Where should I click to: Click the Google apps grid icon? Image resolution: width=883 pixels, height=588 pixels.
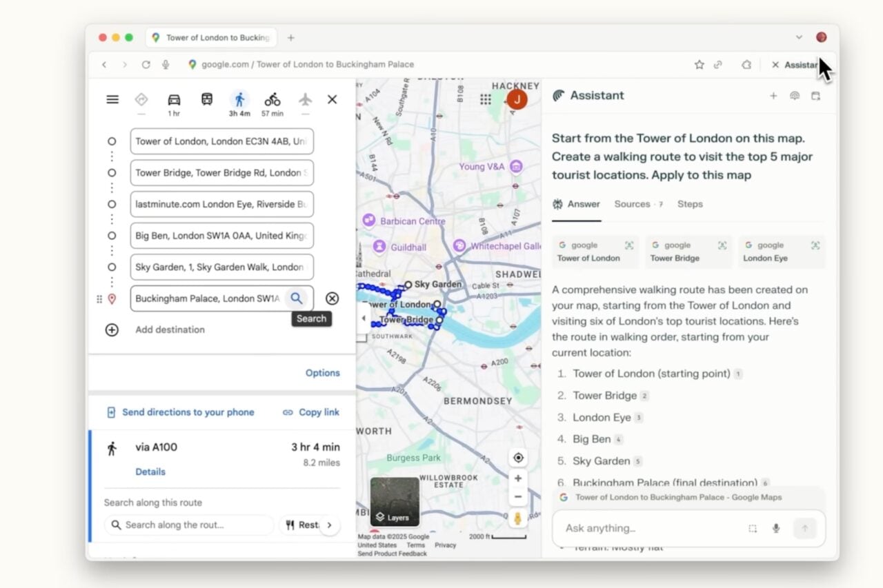pos(486,99)
